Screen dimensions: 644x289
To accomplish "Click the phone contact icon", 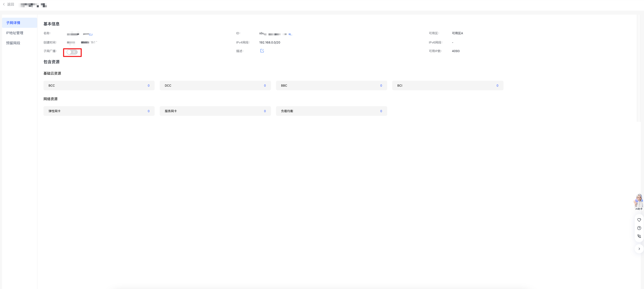I will click(639, 236).
